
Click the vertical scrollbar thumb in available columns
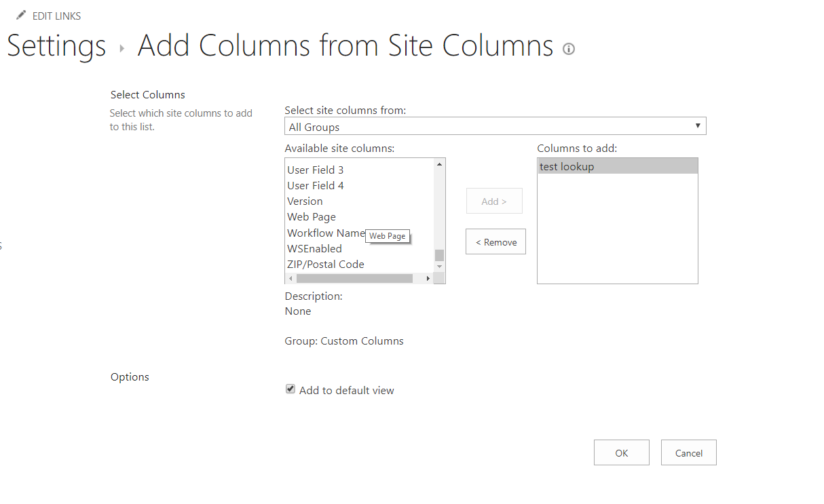(439, 255)
